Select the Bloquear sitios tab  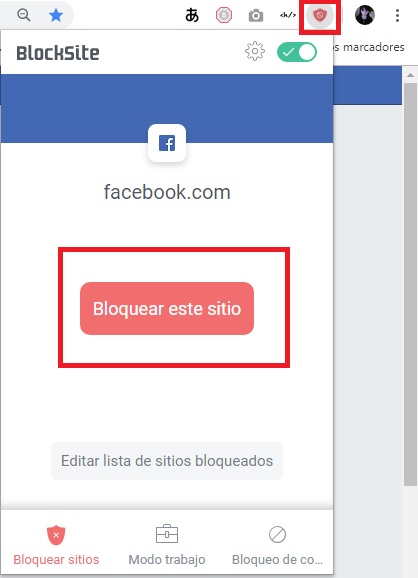(56, 545)
